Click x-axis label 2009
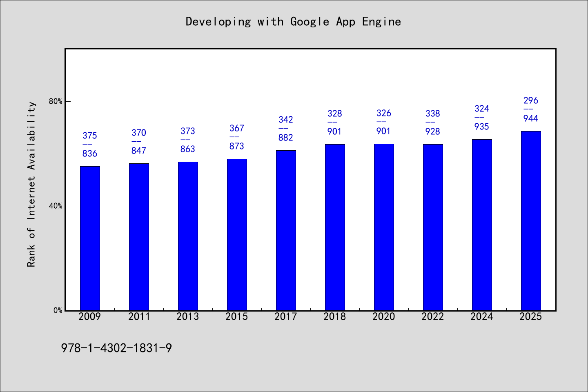 point(90,316)
